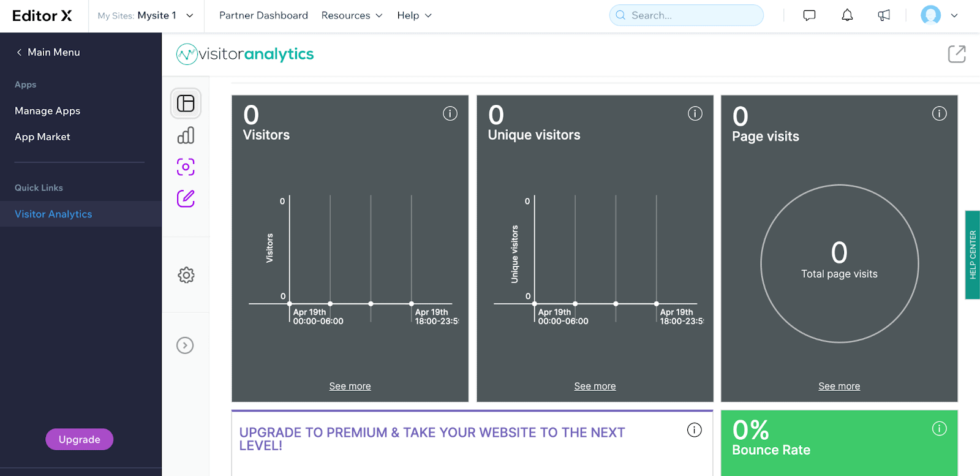Show info for Unique visitors card

pos(695,113)
